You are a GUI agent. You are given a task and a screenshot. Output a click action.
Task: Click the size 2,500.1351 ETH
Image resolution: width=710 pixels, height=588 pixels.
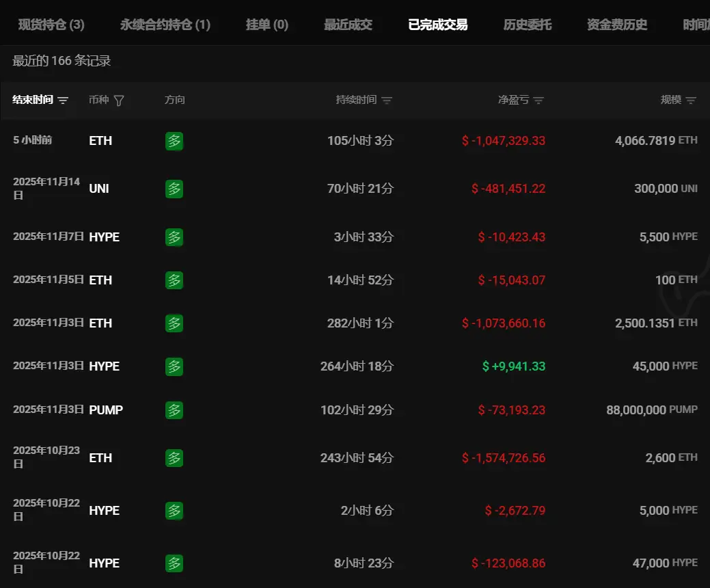click(656, 323)
